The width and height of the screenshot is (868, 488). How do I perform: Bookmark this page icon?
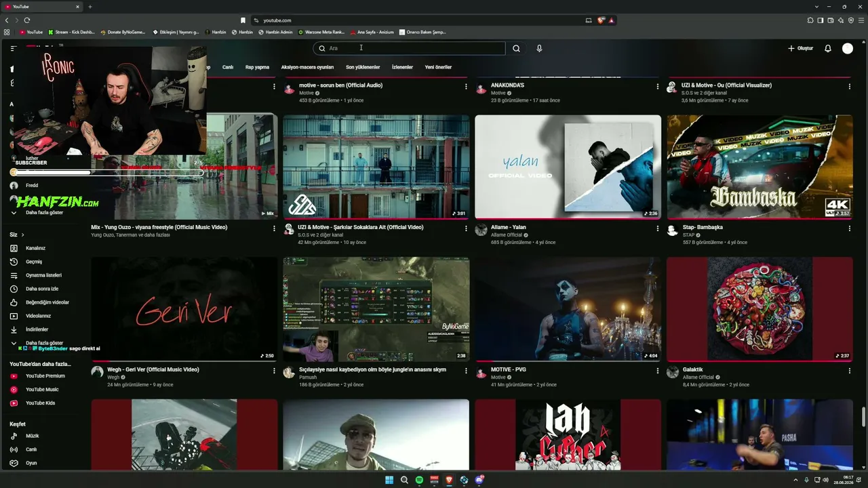pyautogui.click(x=243, y=20)
